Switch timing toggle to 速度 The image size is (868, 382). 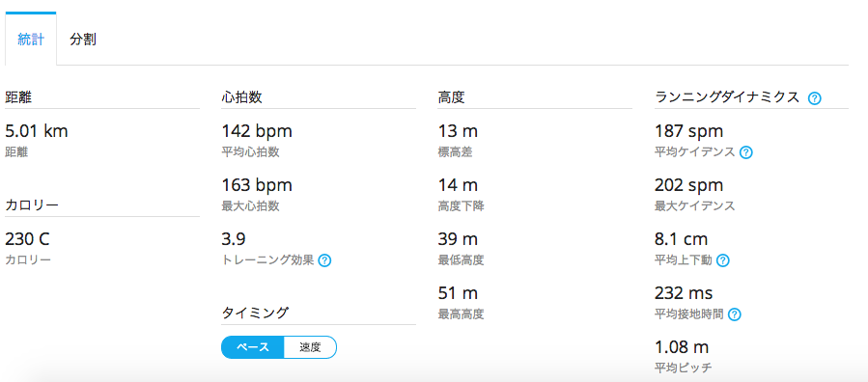(x=310, y=347)
